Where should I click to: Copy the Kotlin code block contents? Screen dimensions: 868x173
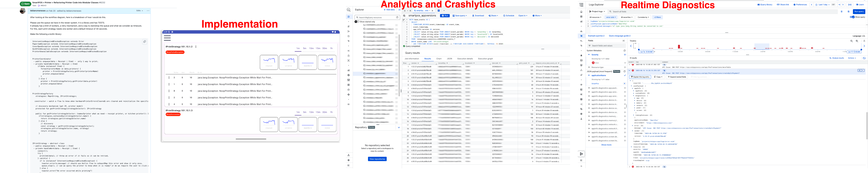145,42
